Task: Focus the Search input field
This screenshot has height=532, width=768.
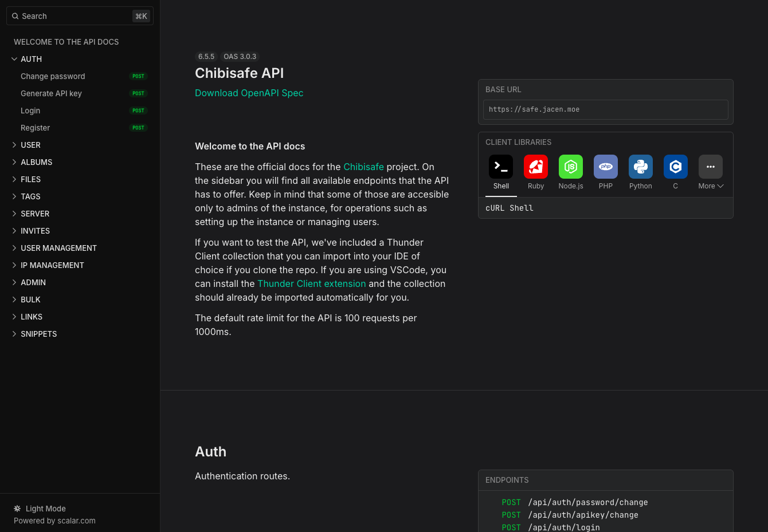Action: click(x=80, y=16)
